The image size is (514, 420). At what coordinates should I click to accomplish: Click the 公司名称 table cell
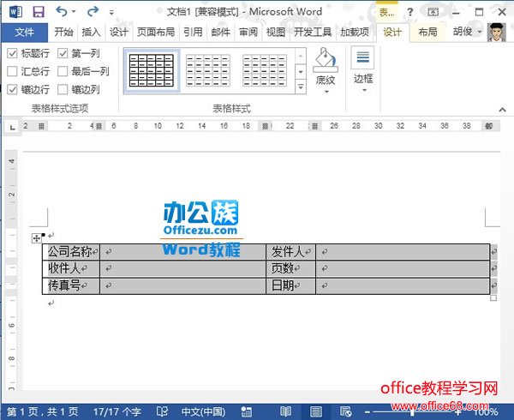71,252
